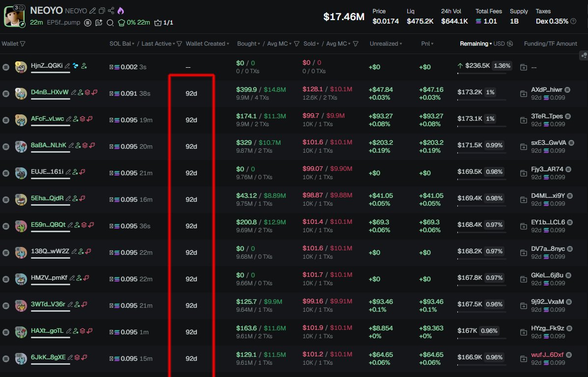Sort by Wallet Created column
Viewport: 588px width, 377px height.
click(x=206, y=44)
